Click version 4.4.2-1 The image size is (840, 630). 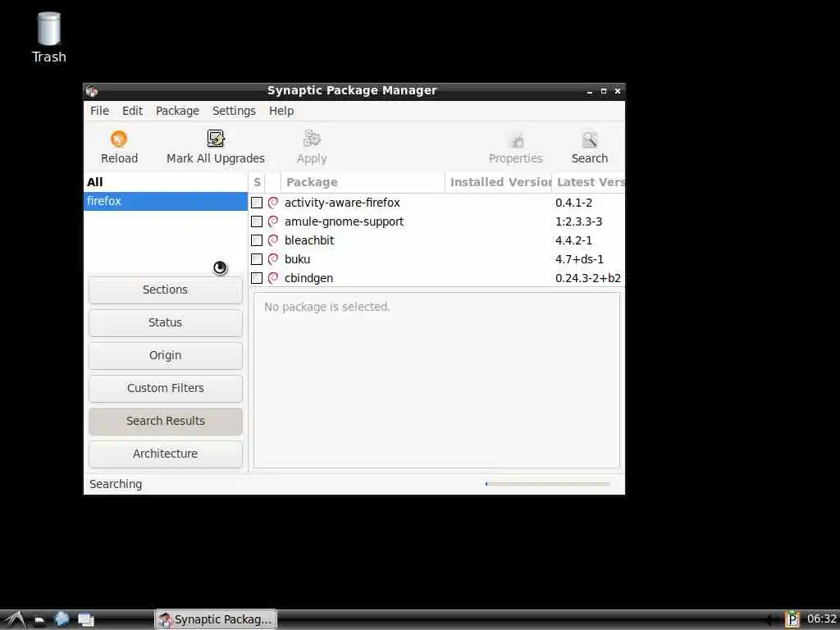573,240
